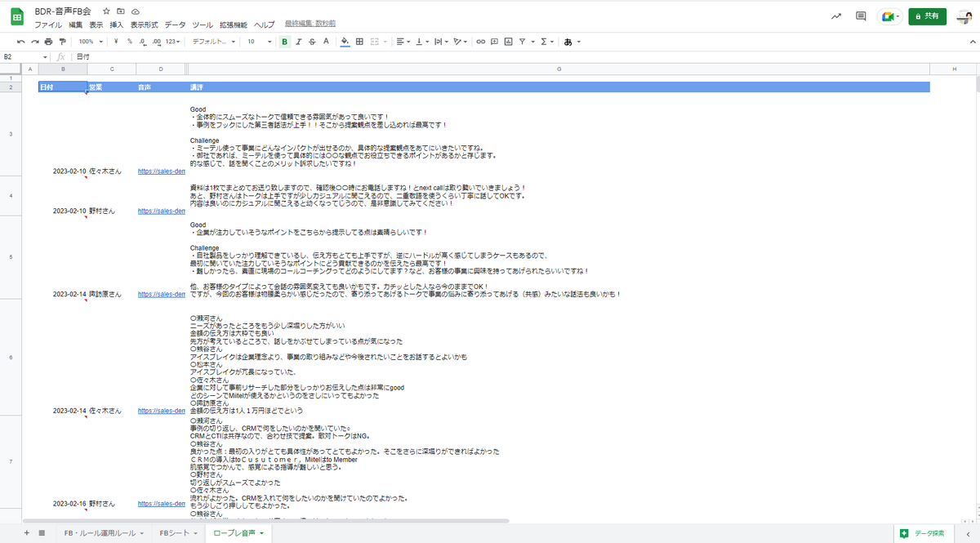
Task: Open the ファイル menu
Action: coord(48,25)
